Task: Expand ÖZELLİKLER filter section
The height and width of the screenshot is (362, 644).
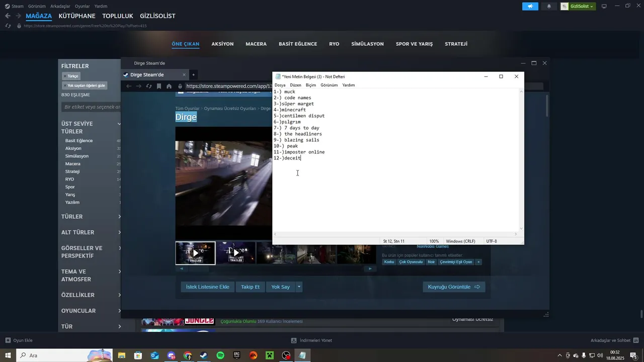Action: click(91, 295)
